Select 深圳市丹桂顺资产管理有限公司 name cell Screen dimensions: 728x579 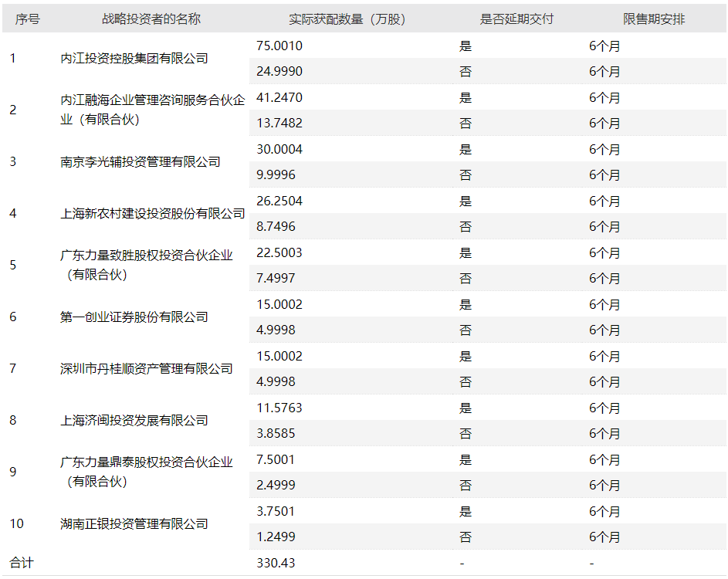tap(146, 369)
